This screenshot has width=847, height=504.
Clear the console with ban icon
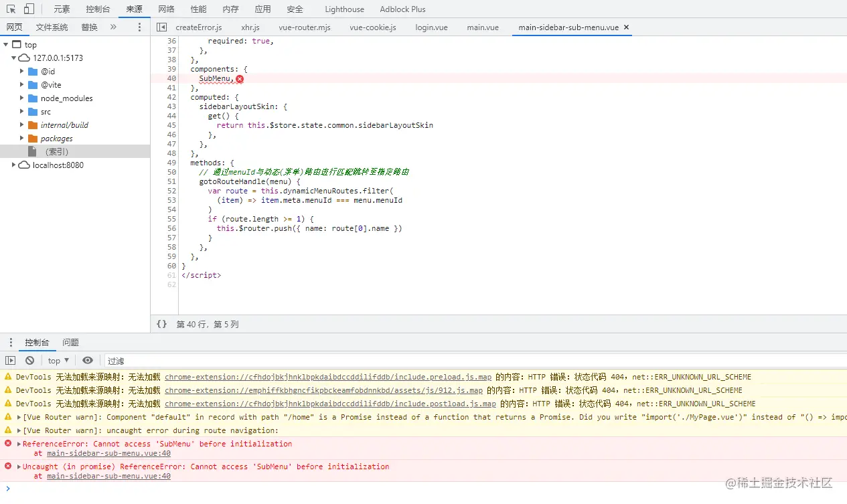click(29, 360)
